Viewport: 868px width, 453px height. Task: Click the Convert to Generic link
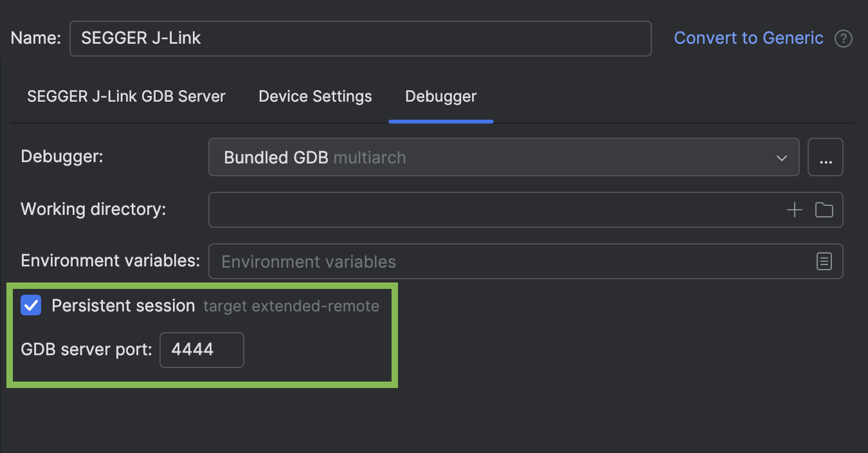[748, 38]
